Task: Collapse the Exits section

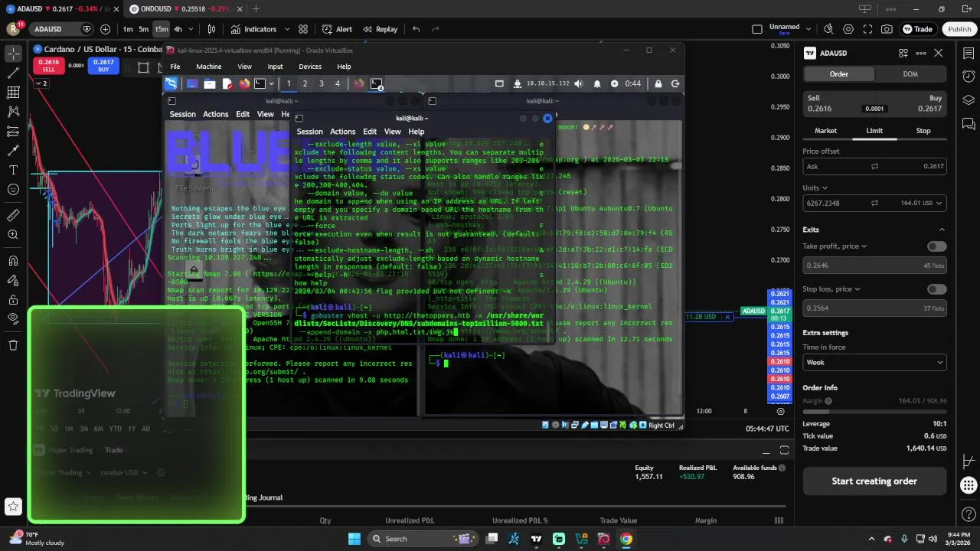Action: (x=942, y=230)
